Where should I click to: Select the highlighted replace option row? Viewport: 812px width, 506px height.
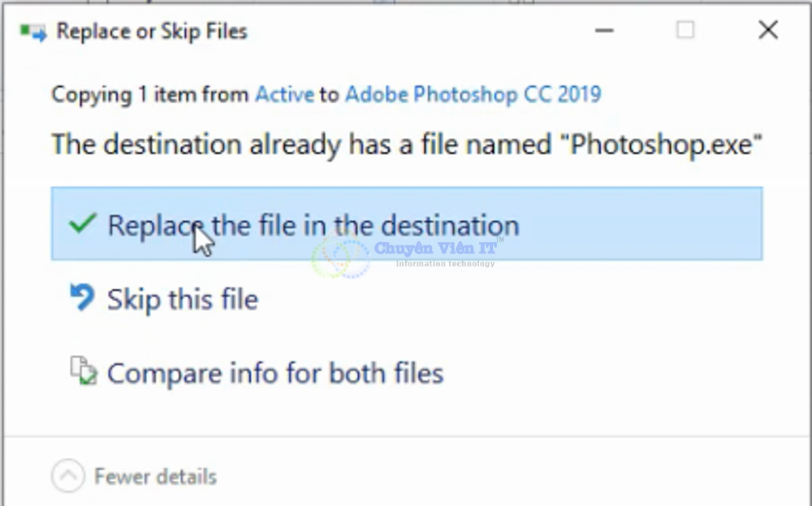coord(406,225)
